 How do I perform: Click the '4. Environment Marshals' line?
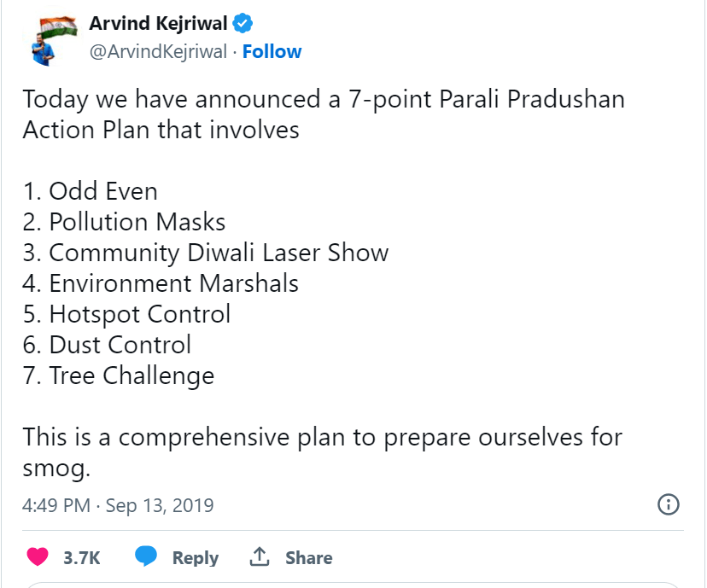[161, 283]
